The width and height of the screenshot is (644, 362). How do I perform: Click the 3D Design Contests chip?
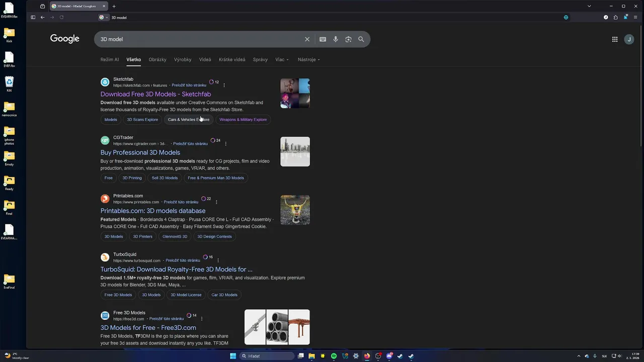(214, 236)
